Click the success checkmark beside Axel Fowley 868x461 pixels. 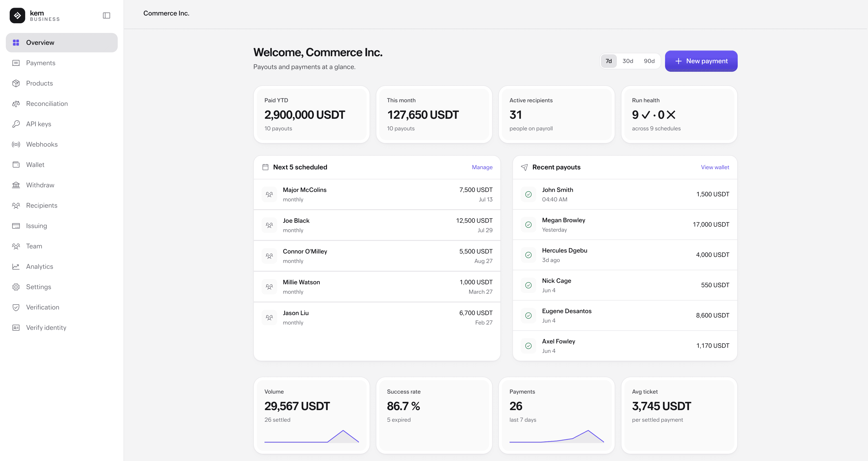(x=528, y=346)
